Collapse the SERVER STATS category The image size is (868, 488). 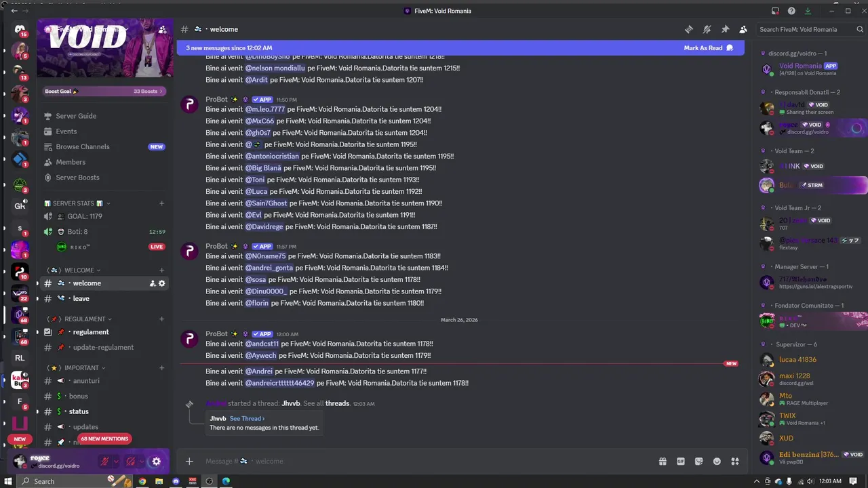click(77, 203)
